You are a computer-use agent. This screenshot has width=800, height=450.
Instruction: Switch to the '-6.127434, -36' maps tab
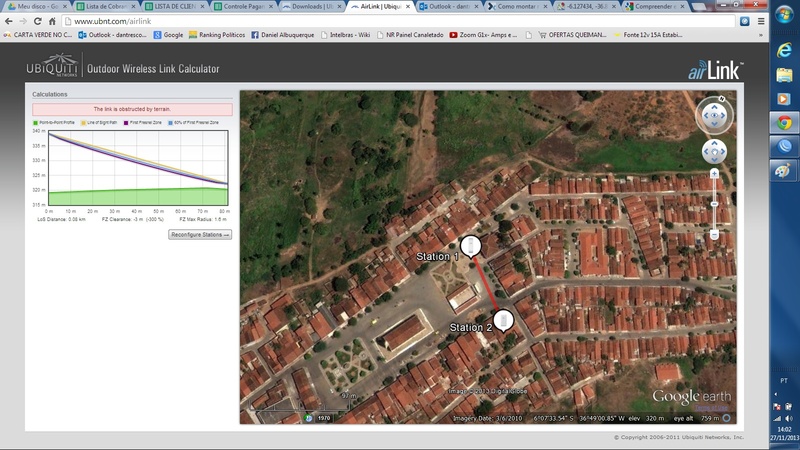pyautogui.click(x=585, y=7)
